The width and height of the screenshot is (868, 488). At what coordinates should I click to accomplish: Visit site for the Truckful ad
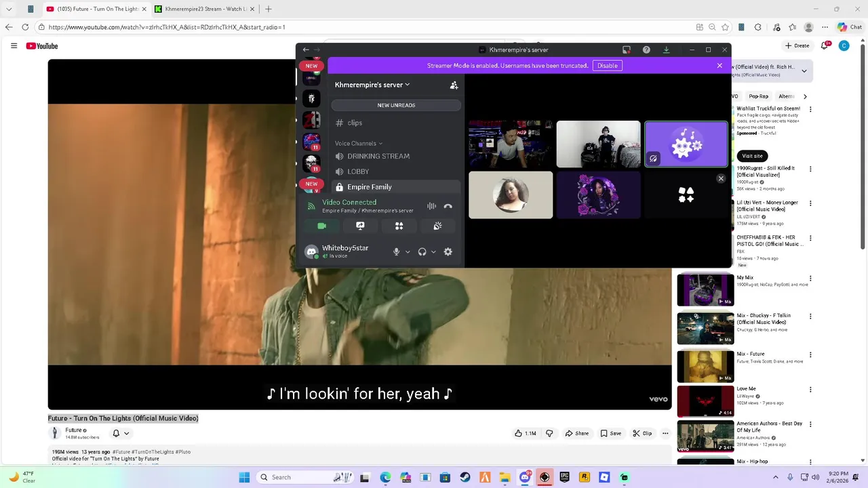point(752,156)
